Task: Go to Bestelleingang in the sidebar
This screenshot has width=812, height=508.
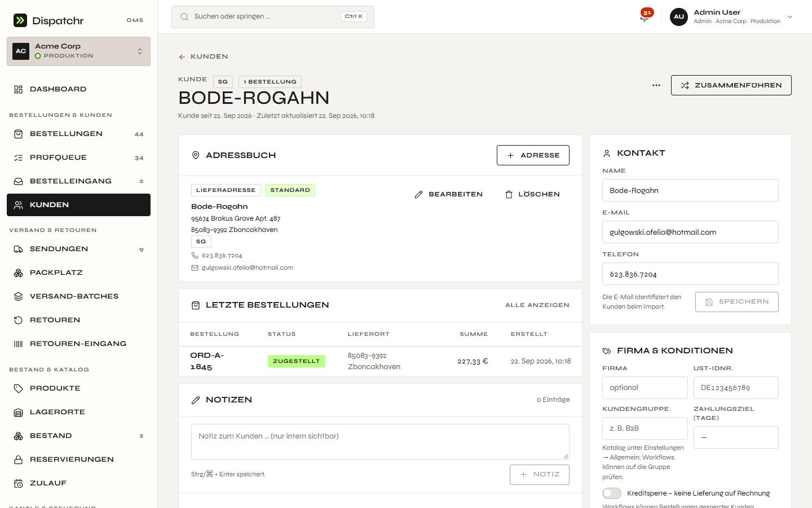Action: [78, 181]
